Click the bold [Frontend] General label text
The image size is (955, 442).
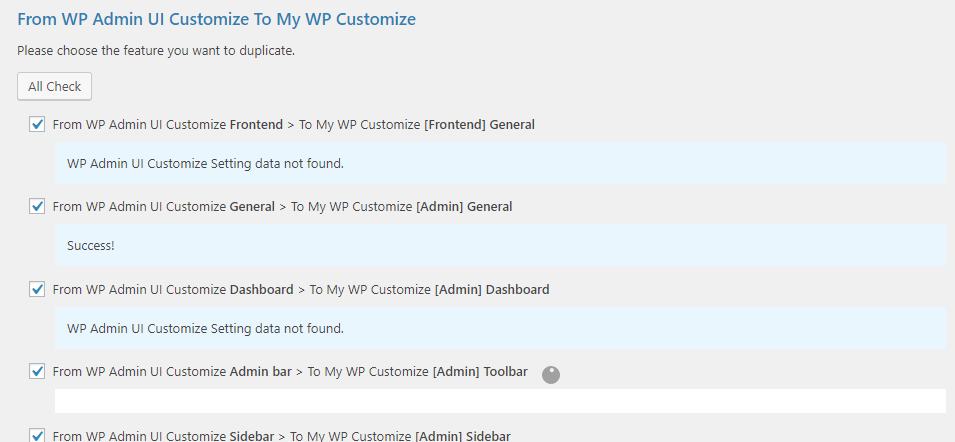pos(479,125)
